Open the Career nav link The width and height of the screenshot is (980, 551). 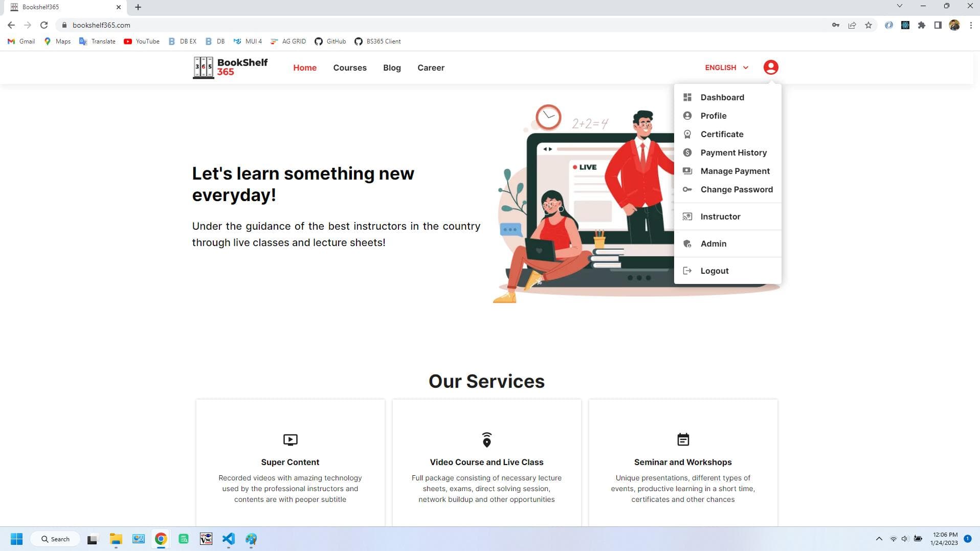[431, 68]
